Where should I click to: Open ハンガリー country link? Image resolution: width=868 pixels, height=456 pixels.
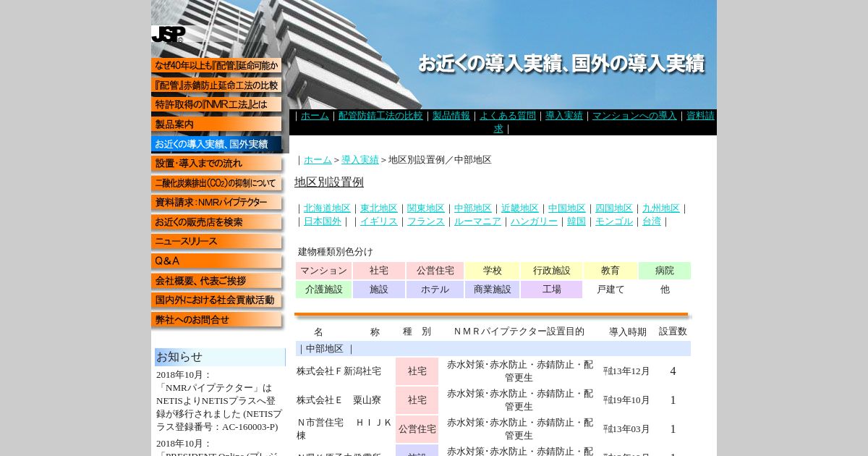click(x=534, y=221)
